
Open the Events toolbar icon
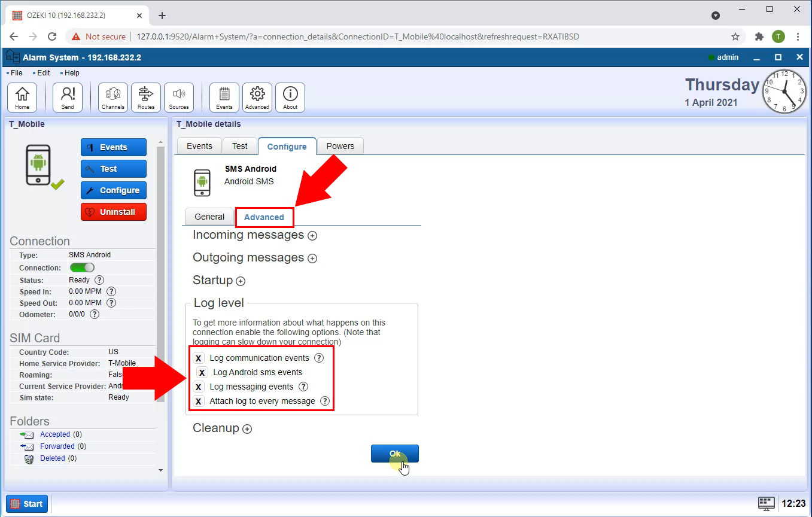coord(224,98)
